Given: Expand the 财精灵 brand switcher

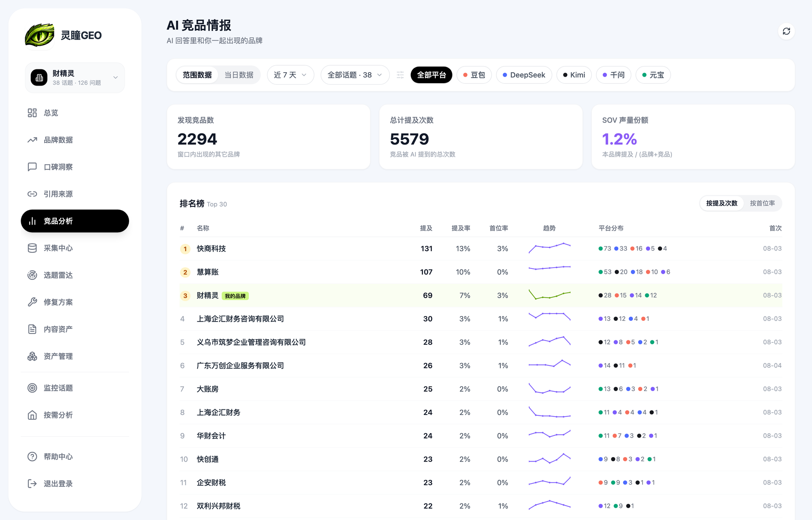Looking at the screenshot, I should pyautogui.click(x=75, y=77).
